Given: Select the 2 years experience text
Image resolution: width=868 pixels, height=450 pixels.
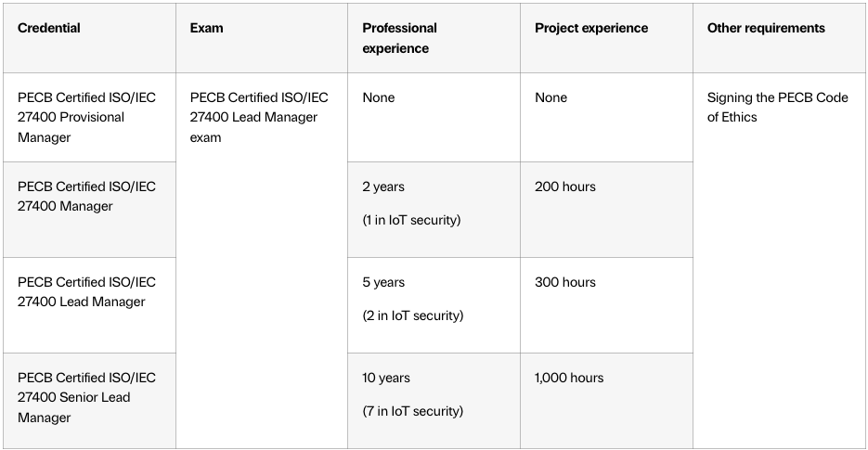Looking at the screenshot, I should [383, 186].
